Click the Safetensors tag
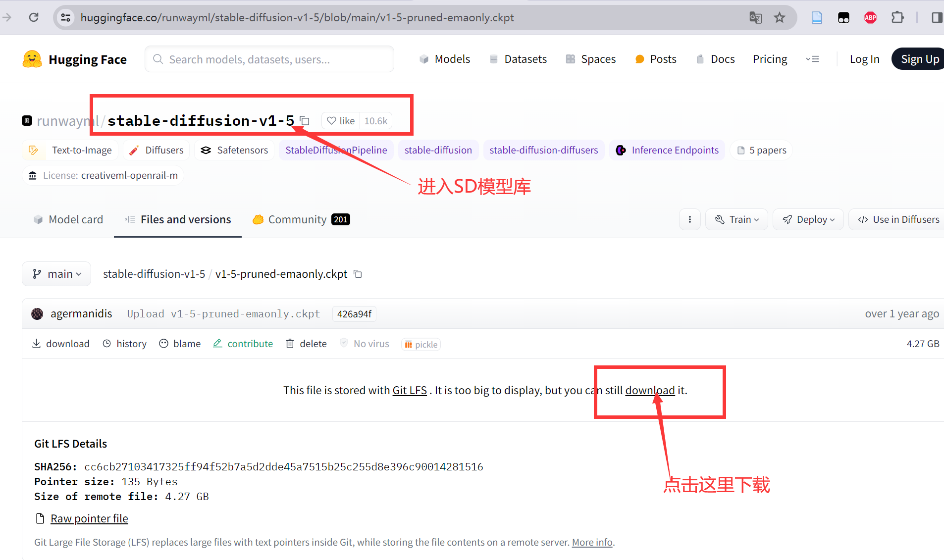Image resolution: width=944 pixels, height=560 pixels. click(x=234, y=150)
